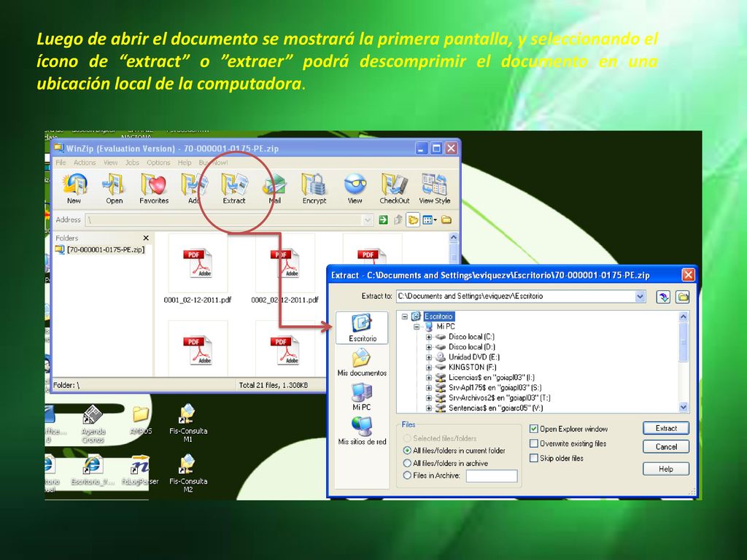This screenshot has height=560, width=747.
Task: Click the Extract button in dialog
Action: 666,429
